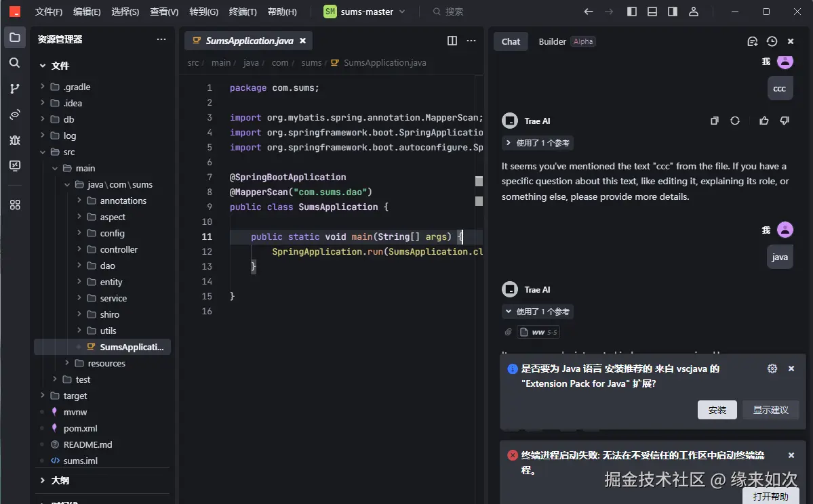The image size is (813, 504).
Task: Click the 安装 button
Action: (717, 410)
